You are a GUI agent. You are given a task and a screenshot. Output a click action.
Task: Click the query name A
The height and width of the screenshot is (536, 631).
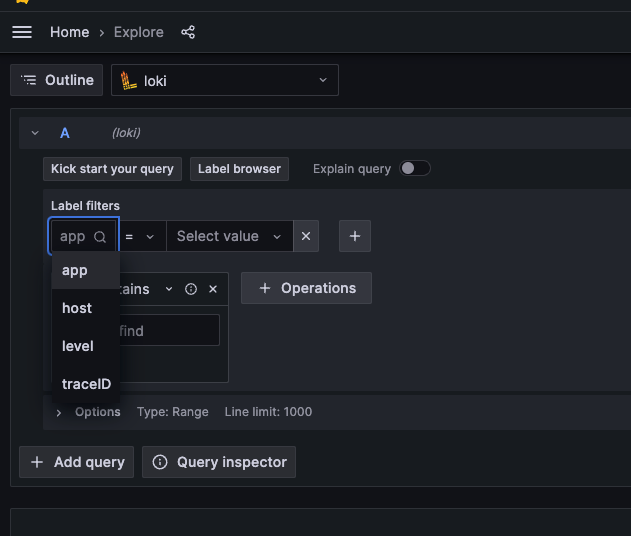point(65,133)
